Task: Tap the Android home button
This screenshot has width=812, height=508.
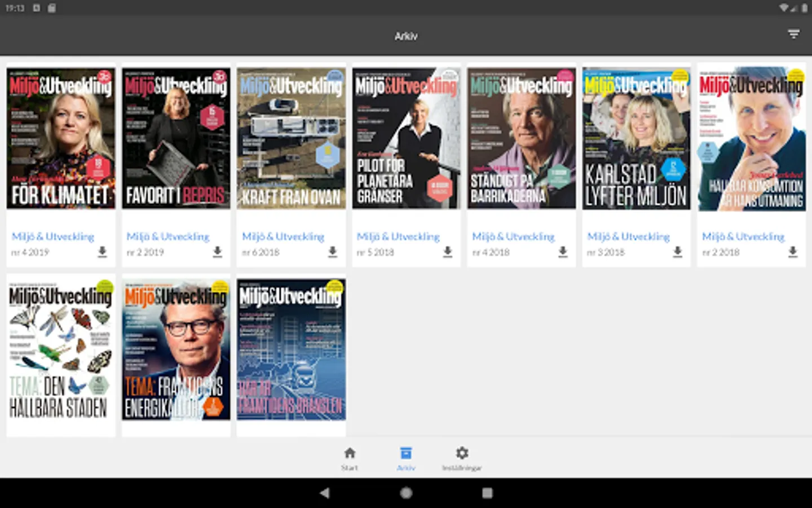Action: coord(406,493)
